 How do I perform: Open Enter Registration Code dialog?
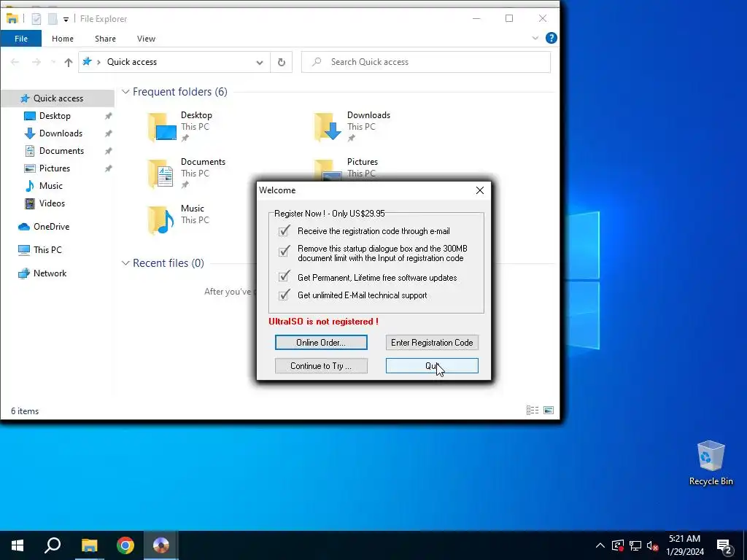click(432, 343)
